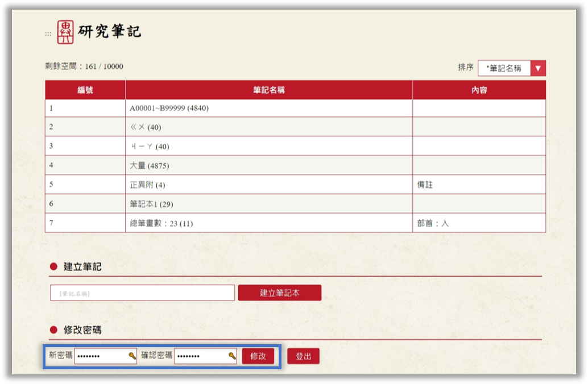Click the 筆記名稱 column header
588x384 pixels.
(x=269, y=90)
